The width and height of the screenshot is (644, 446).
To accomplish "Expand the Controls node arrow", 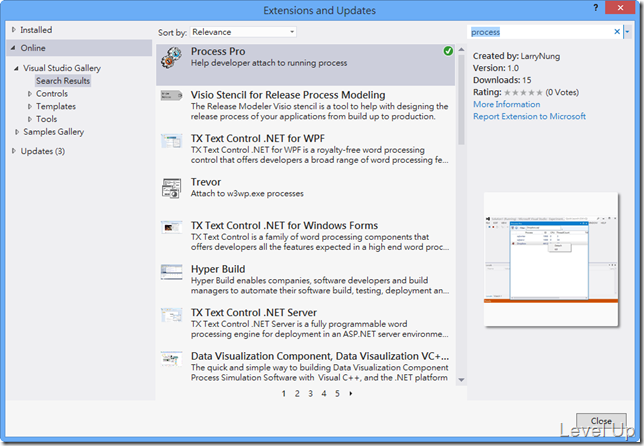I will [x=30, y=94].
